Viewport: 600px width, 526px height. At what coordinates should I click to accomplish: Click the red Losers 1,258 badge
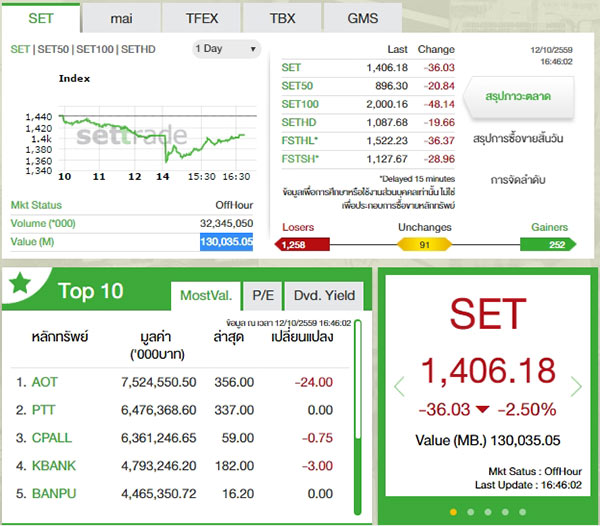coord(302,244)
